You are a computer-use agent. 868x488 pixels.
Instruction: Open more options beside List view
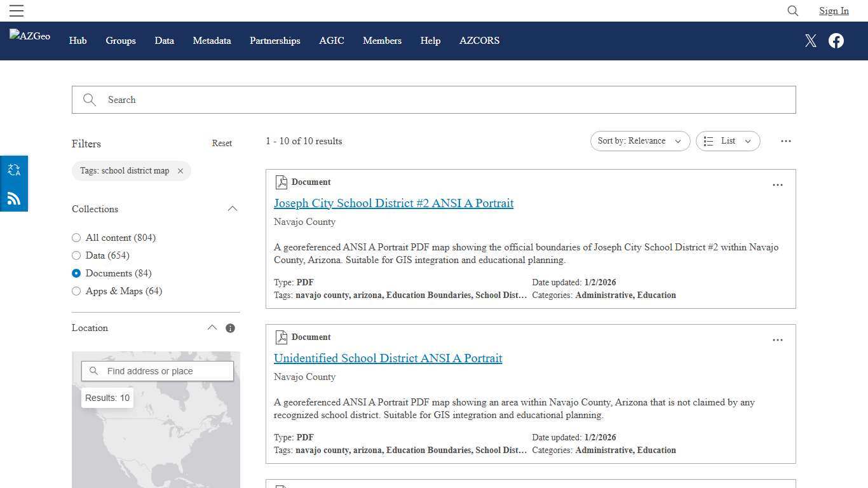coord(785,141)
